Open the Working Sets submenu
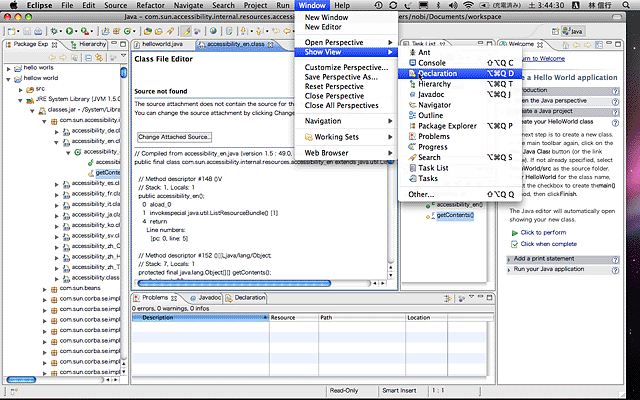 [x=346, y=137]
